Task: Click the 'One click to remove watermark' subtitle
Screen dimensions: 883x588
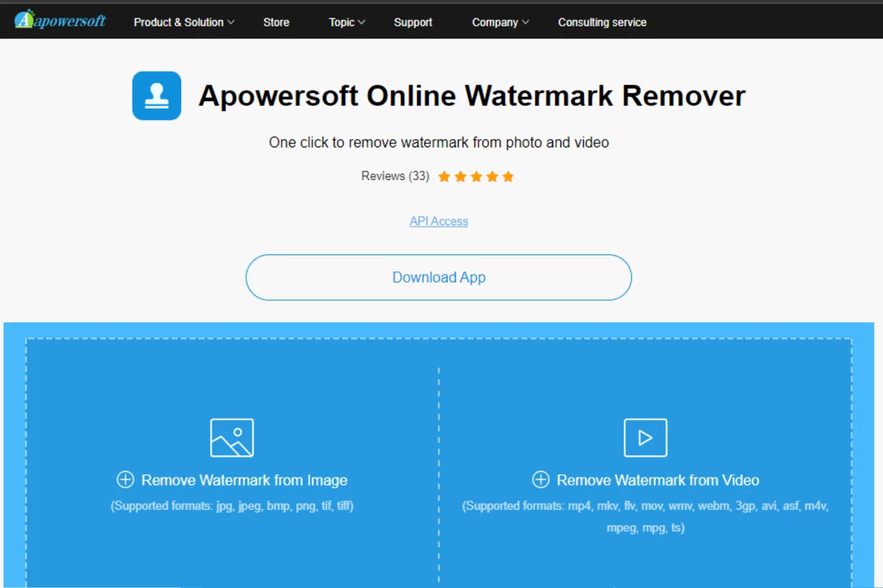Action: point(439,142)
